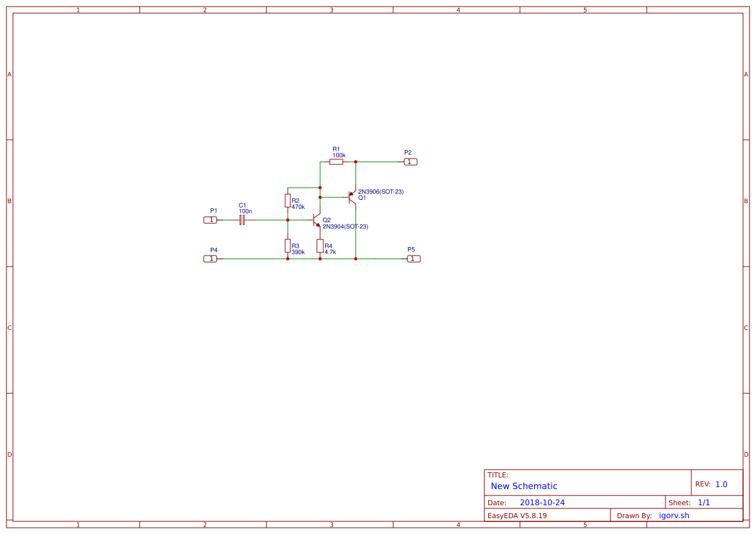The width and height of the screenshot is (756, 535).
Task: Click the P4 ground port pin
Action: tap(210, 258)
